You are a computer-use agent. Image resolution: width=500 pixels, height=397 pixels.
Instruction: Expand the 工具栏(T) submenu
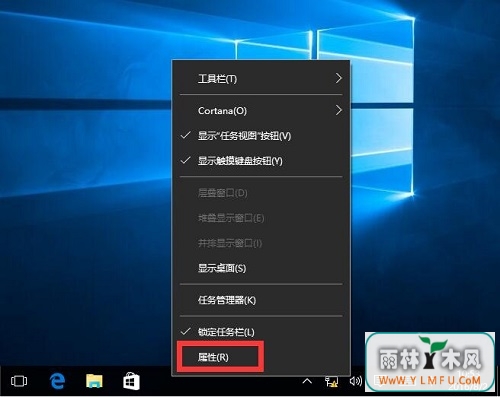tap(261, 79)
